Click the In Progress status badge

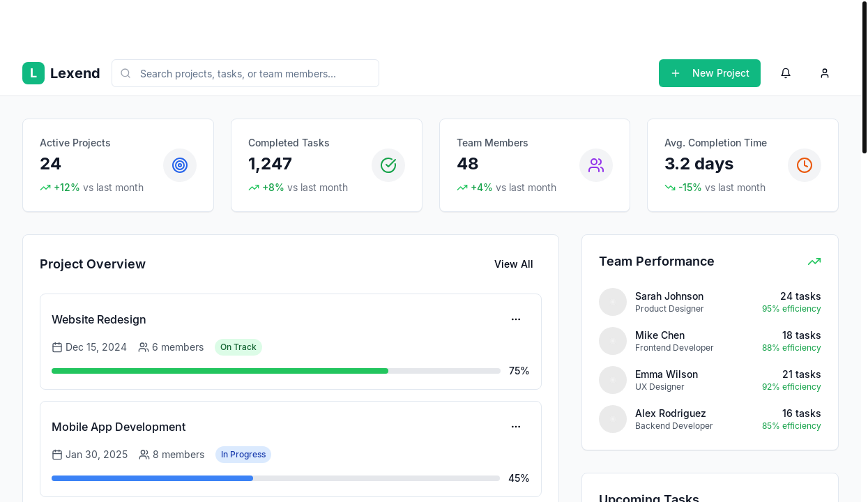click(x=243, y=455)
